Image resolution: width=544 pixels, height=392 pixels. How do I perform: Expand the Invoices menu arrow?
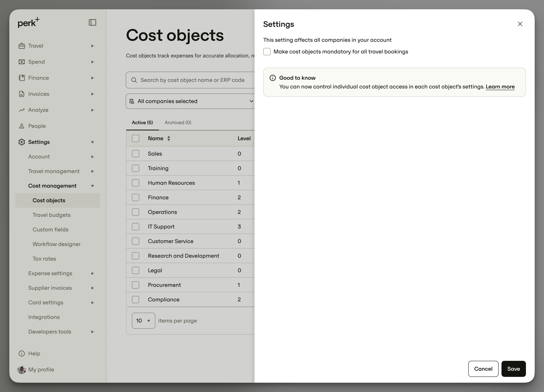coord(92,94)
